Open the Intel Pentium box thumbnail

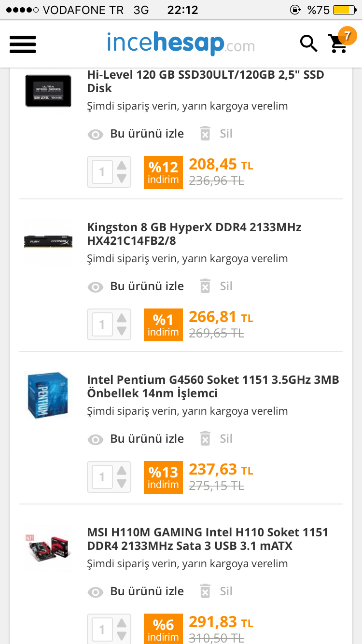[47, 395]
